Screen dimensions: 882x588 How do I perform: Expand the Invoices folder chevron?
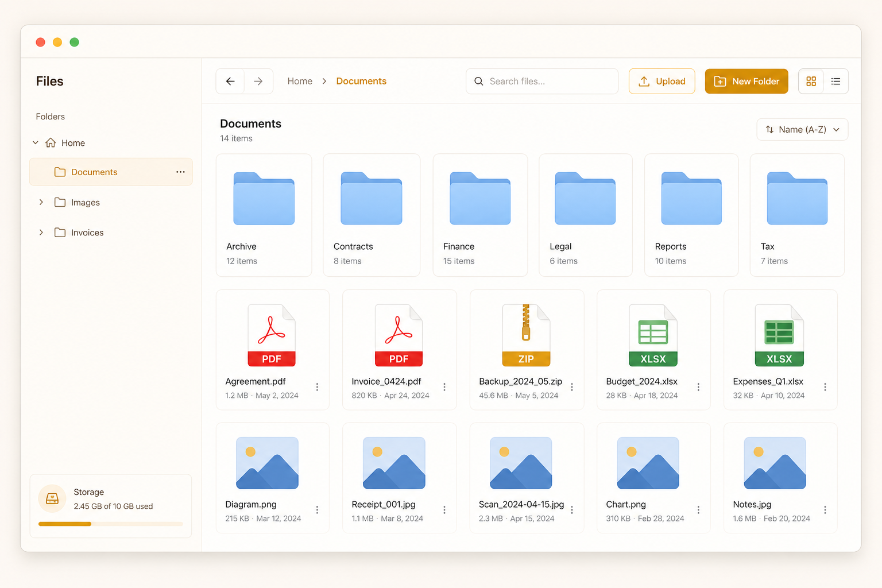point(41,233)
